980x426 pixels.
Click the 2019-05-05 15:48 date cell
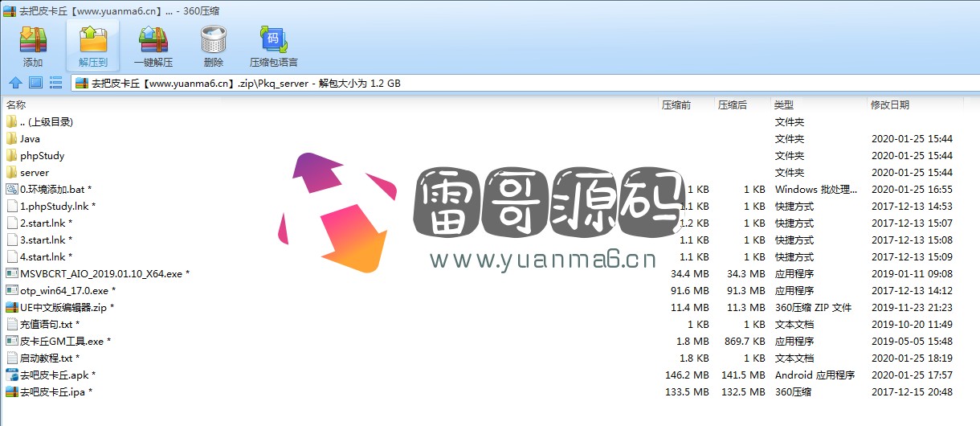coord(912,342)
